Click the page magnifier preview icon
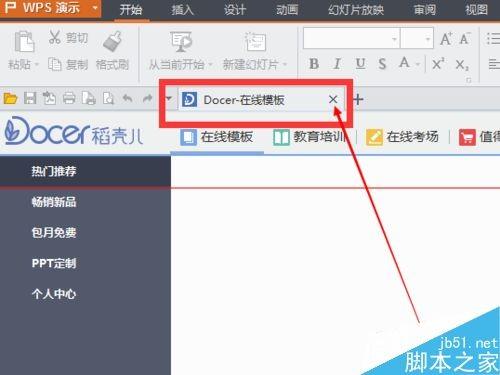Viewport: 500px width, 375px height. coord(108,99)
